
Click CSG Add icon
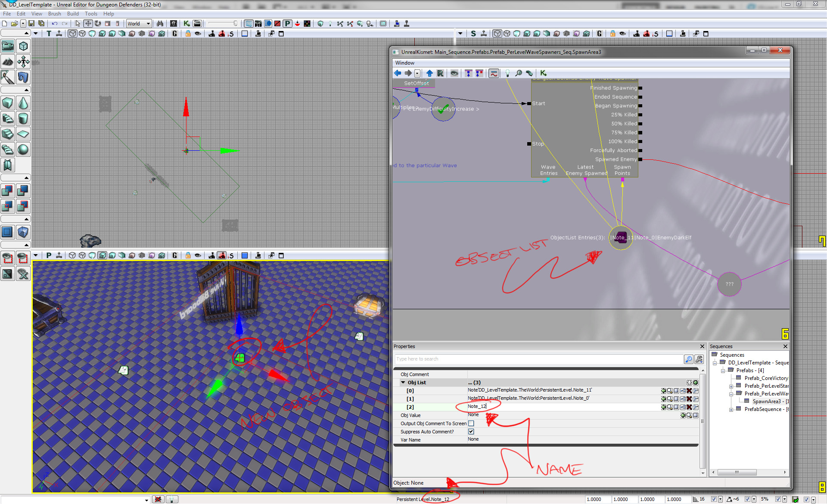coord(8,191)
